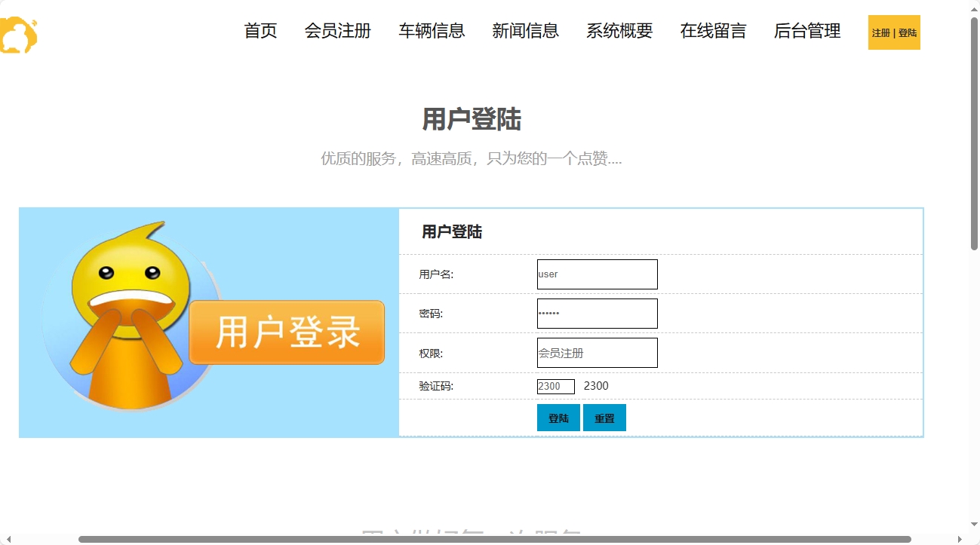Viewport: 980px width, 545px height.
Task: Open the 系统概要 page from navigation
Action: [x=619, y=32]
